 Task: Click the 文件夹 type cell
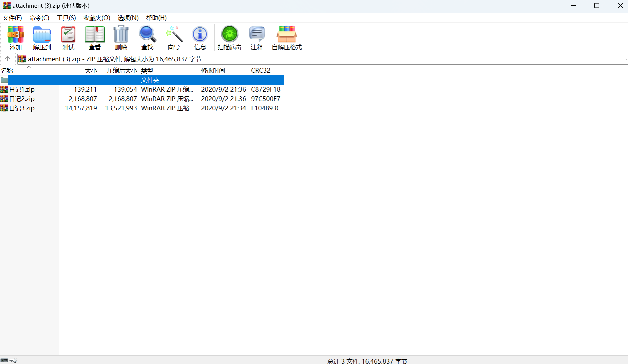tap(150, 80)
